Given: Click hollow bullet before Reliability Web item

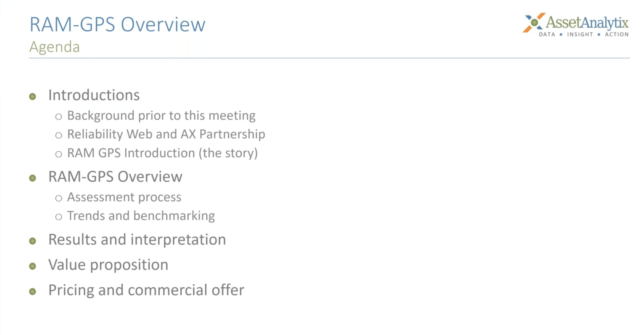Looking at the screenshot, I should click(x=59, y=135).
